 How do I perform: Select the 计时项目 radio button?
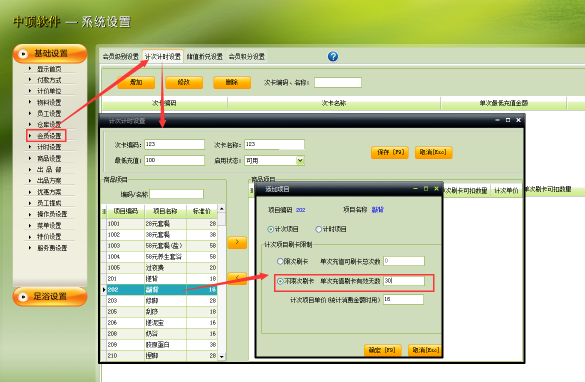319,229
